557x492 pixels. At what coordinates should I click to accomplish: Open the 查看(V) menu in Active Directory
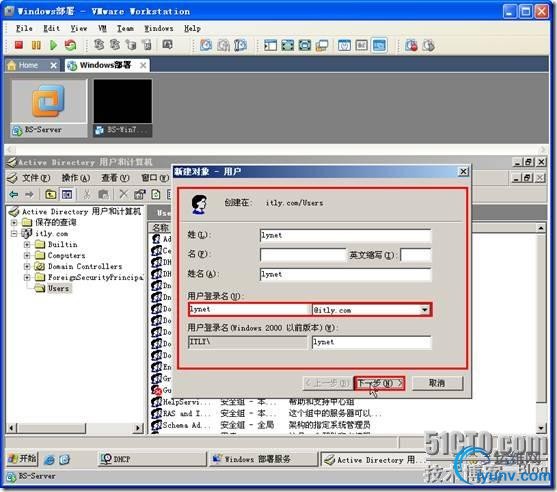click(x=115, y=177)
